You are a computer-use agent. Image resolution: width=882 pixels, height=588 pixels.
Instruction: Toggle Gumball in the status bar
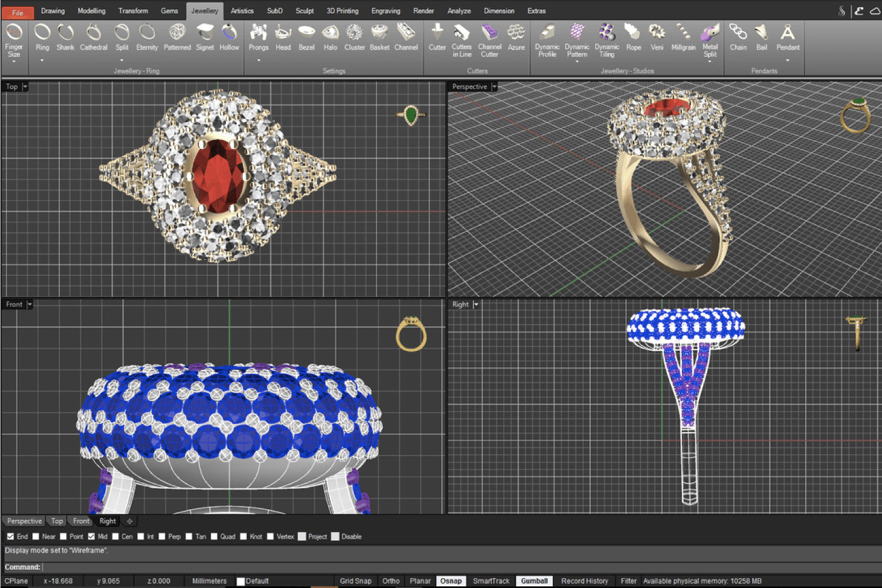coord(534,581)
